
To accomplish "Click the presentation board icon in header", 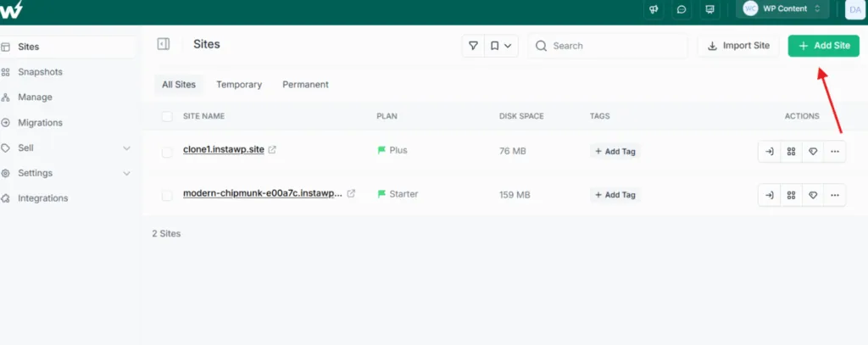I will pos(709,9).
